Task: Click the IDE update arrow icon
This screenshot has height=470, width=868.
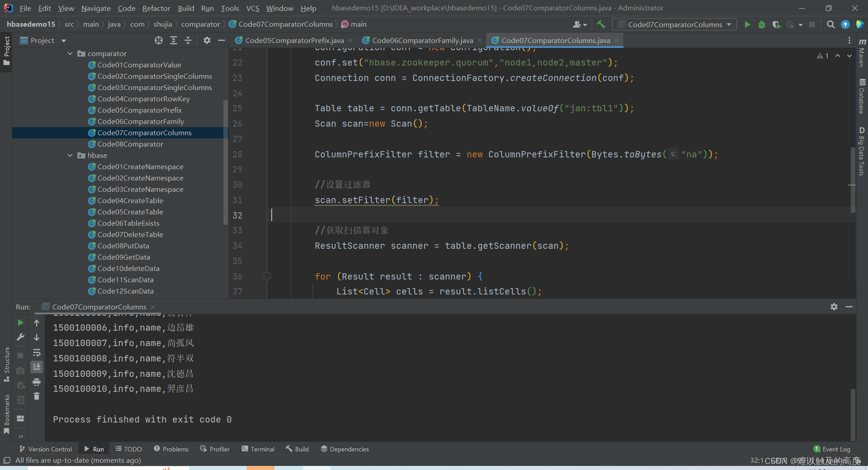Action: [845, 24]
